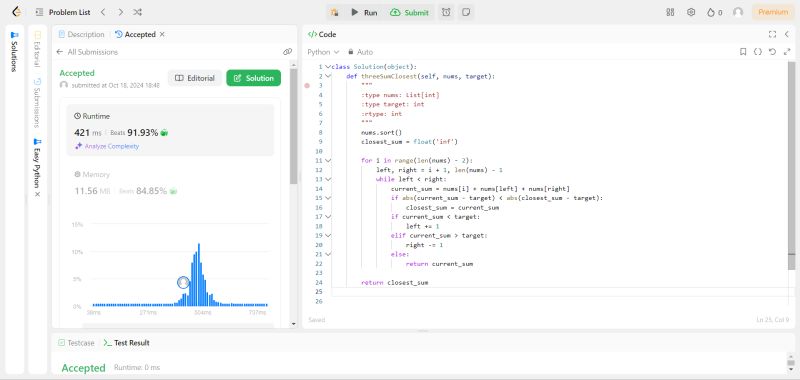
Task: Click the Analyze Complexity link
Action: 107,146
